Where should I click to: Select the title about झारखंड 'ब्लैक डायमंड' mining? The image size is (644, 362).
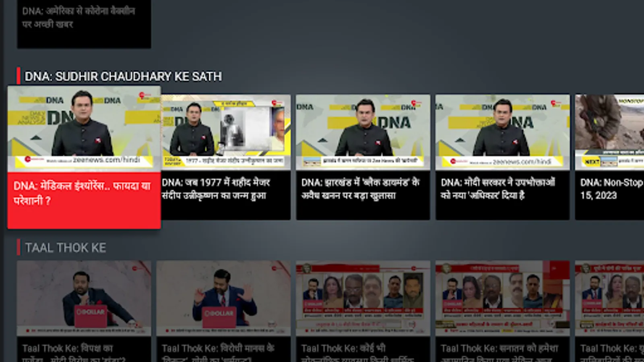[x=360, y=189]
